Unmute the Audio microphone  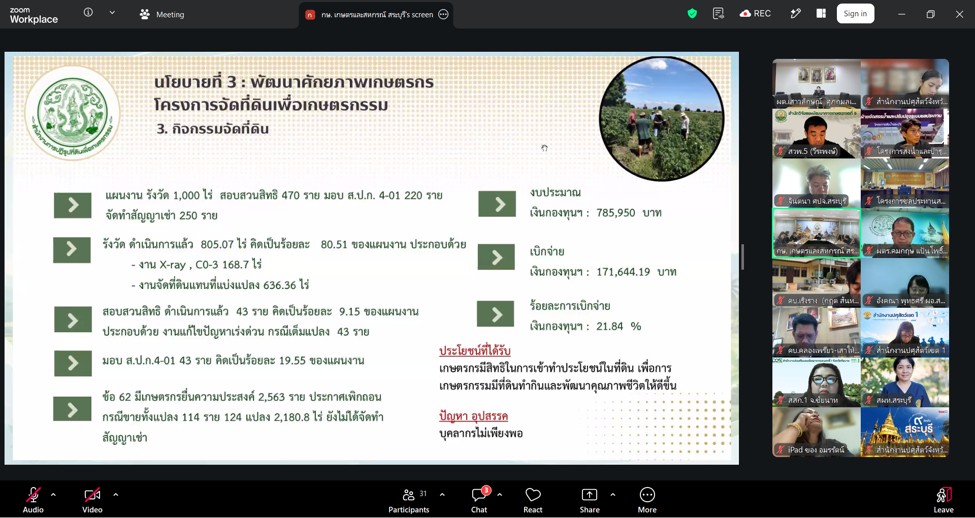[x=33, y=500]
